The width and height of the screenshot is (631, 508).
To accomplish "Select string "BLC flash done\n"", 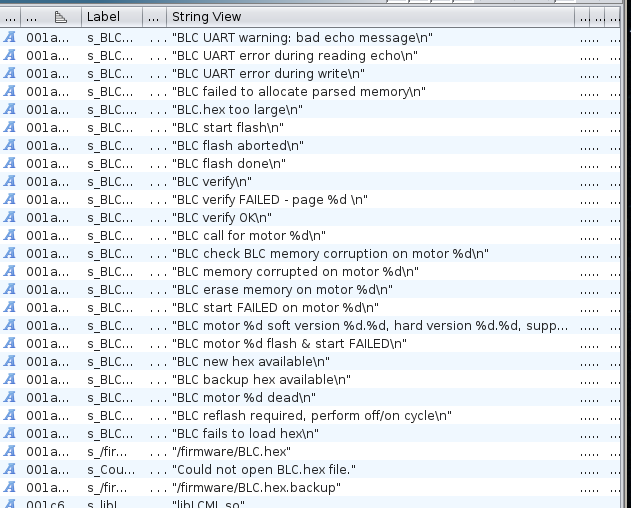I will tap(229, 163).
